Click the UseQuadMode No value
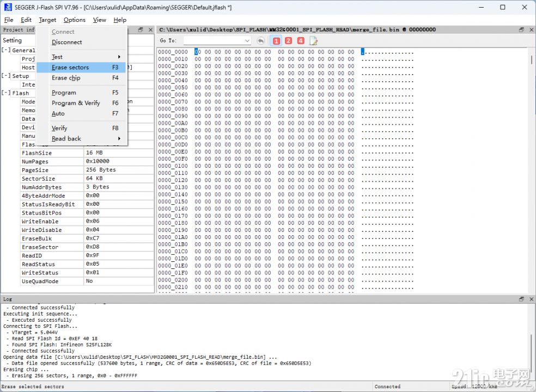Screen dimensions: 536x392 (x=119, y=281)
